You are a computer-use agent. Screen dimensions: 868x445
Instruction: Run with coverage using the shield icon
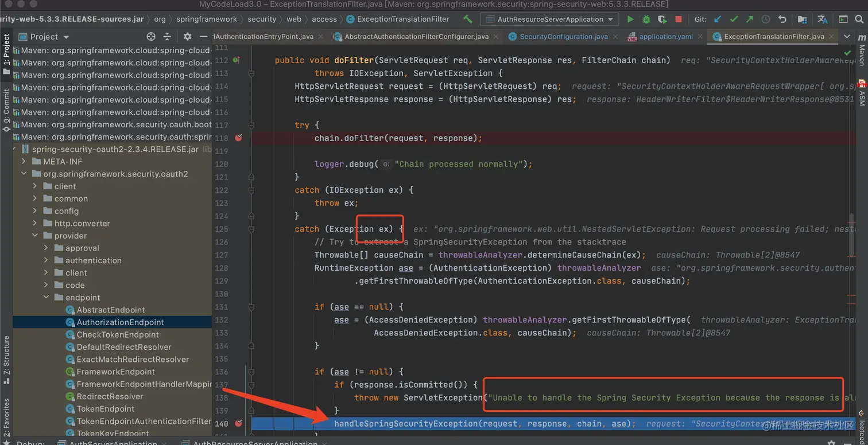coord(662,19)
